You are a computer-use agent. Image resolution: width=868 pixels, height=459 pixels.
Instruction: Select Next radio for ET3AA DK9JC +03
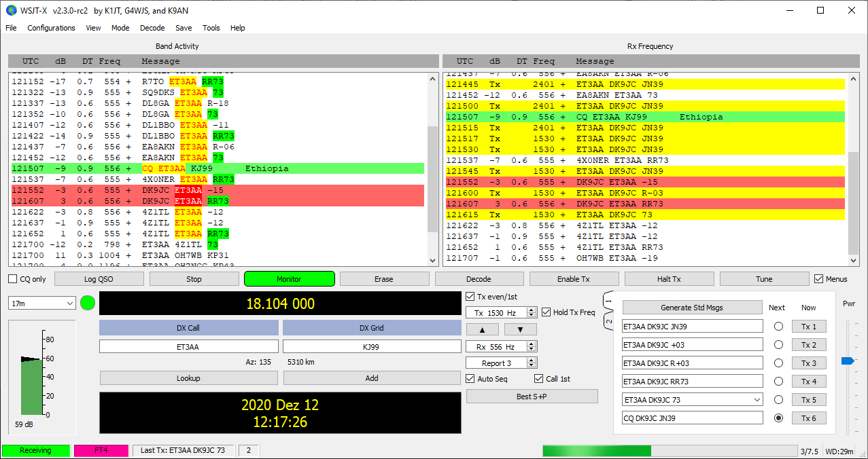tap(778, 345)
